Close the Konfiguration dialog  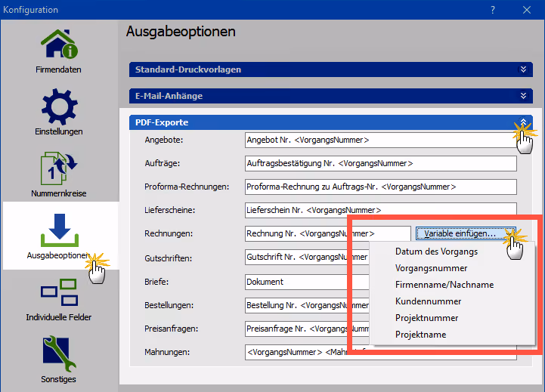coord(527,10)
